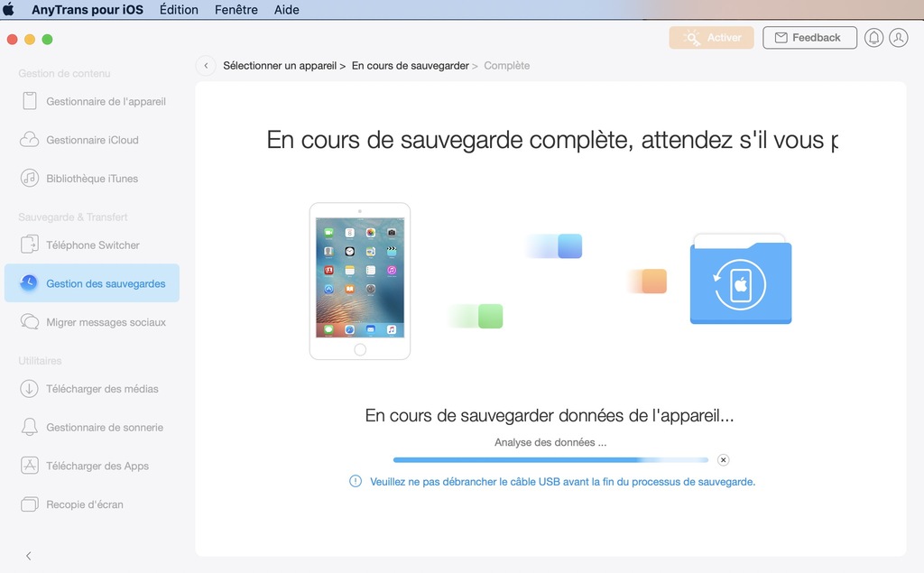Click the En cours de sauvegarder données text

(550, 416)
